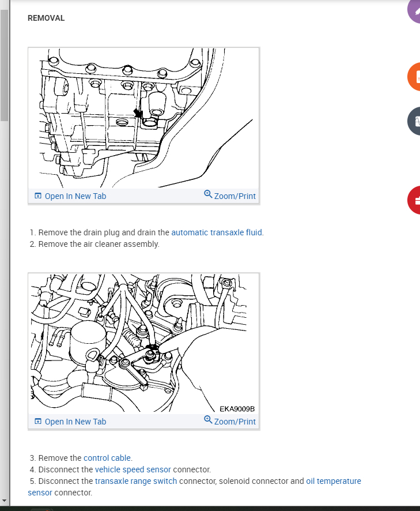420x511 pixels.
Task: Open drain plug diagram via Open In New Tab
Action: click(x=75, y=196)
